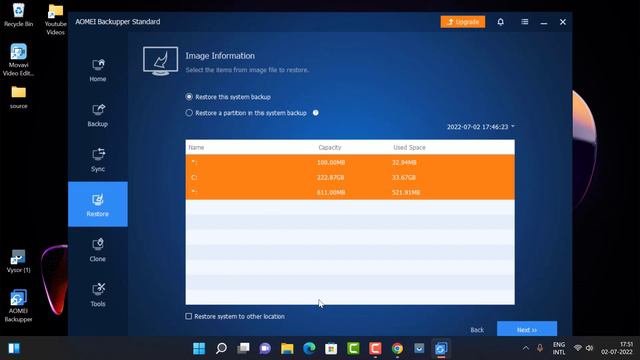Click the orange Upgrade button

coord(463,22)
